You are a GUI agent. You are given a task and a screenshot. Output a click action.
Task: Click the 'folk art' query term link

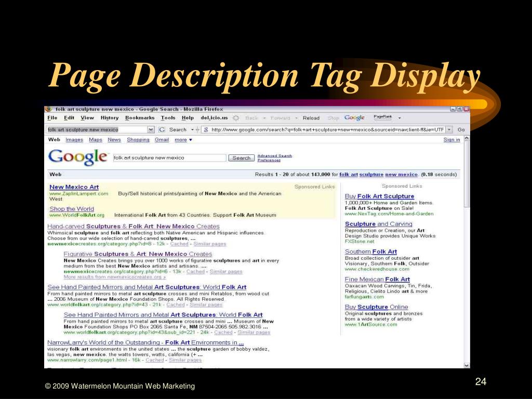(x=349, y=175)
